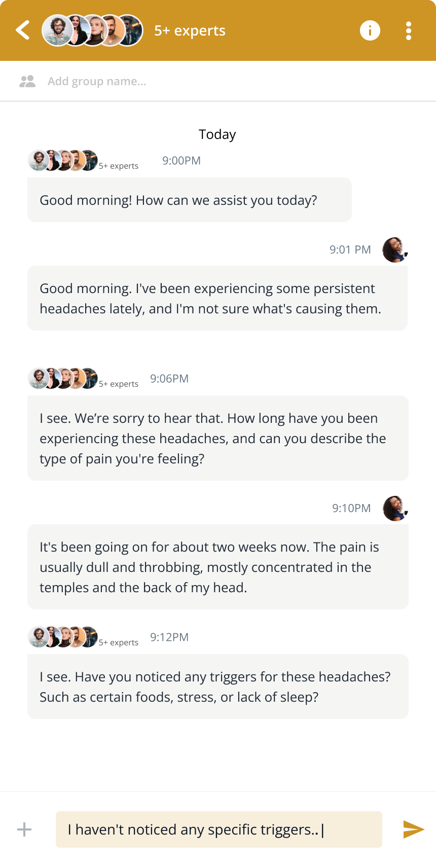
Task: Tap the 'How long have you been' message
Action: point(217,438)
